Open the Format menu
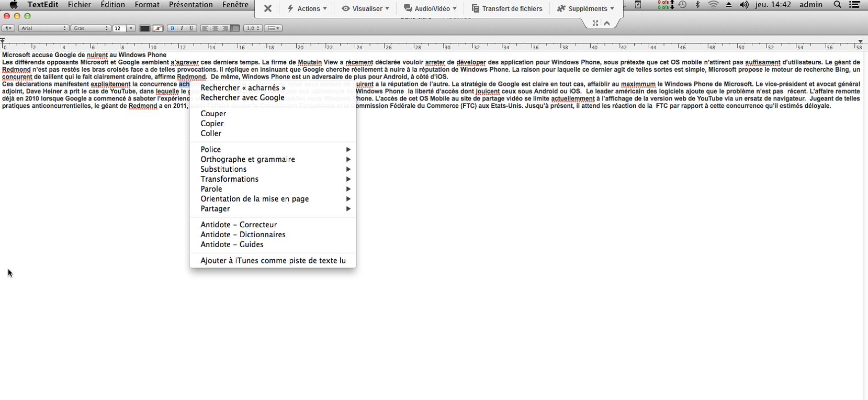The height and width of the screenshot is (400, 868). (x=147, y=5)
